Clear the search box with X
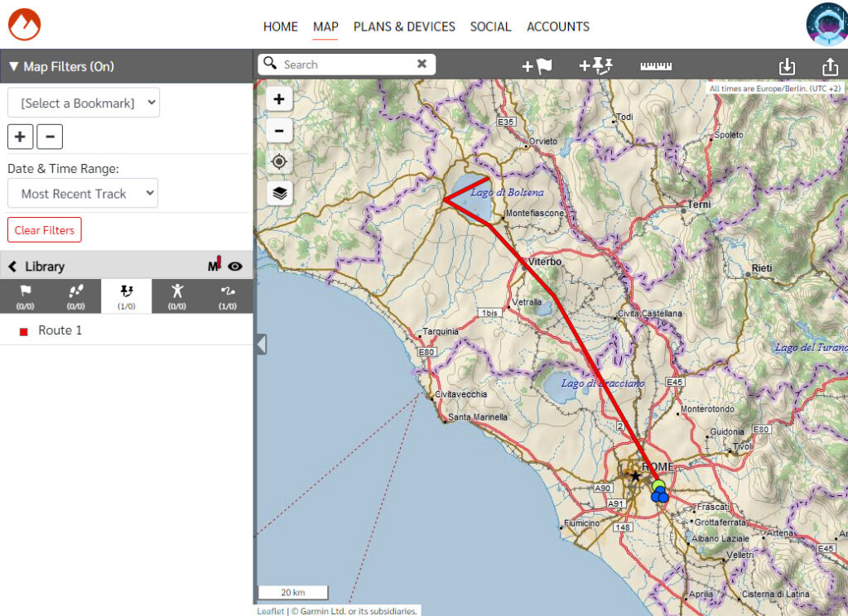Screen dimensions: 848x616 point(422,64)
